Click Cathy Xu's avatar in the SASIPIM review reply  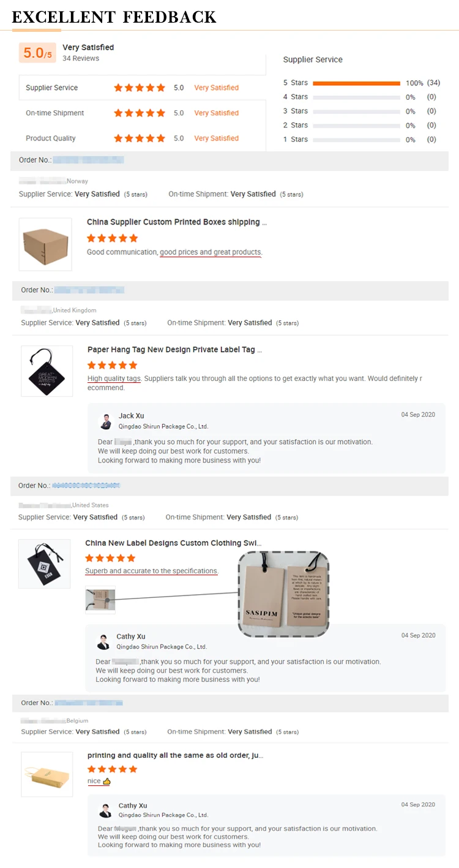[103, 641]
